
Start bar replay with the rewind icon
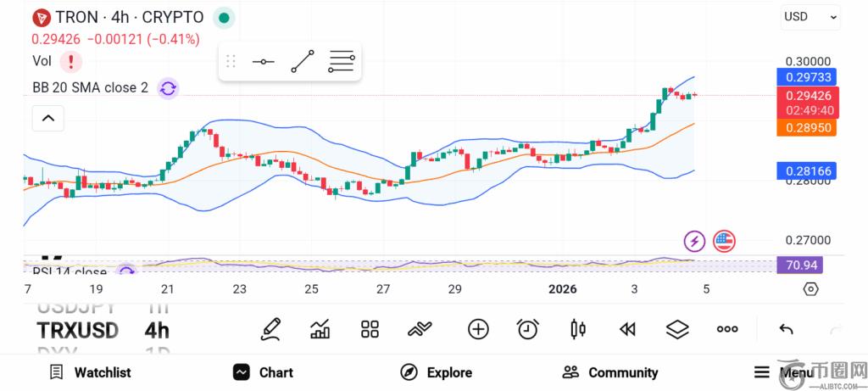pos(627,330)
